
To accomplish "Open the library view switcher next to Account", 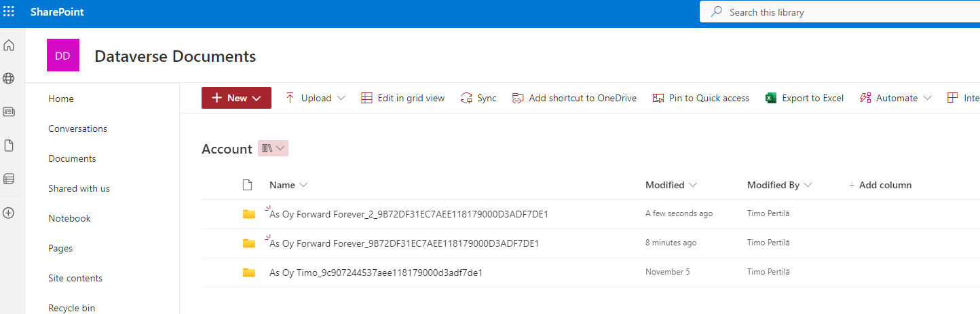I will coord(273,148).
